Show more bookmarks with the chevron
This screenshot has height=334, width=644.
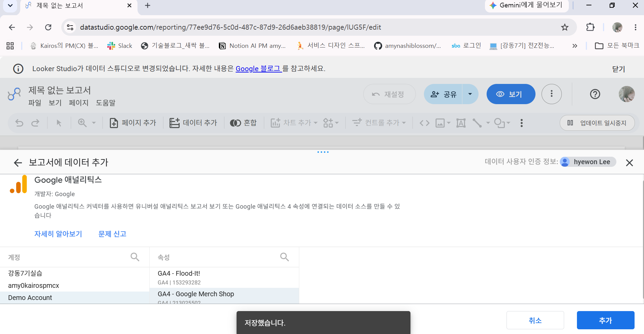coord(575,46)
